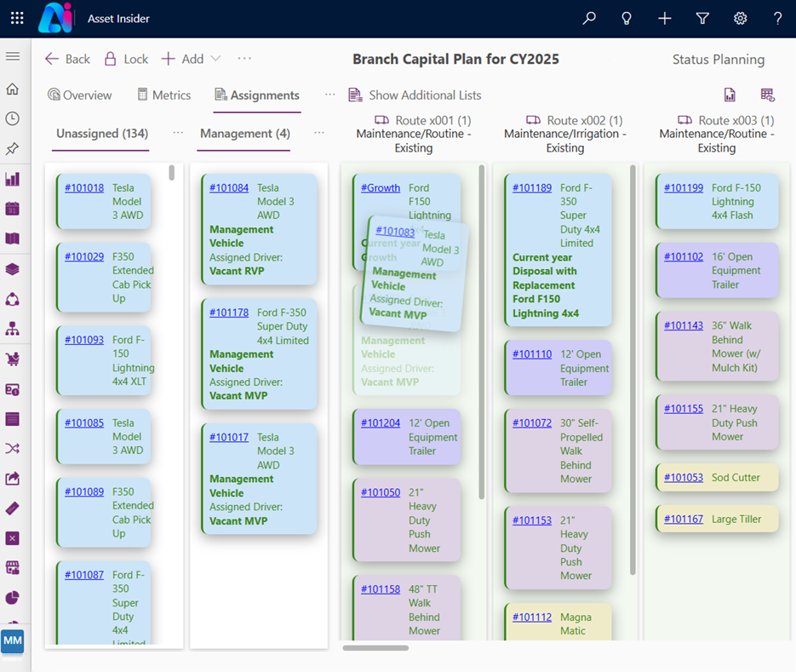Open the storefront sidebar icon

click(x=13, y=568)
